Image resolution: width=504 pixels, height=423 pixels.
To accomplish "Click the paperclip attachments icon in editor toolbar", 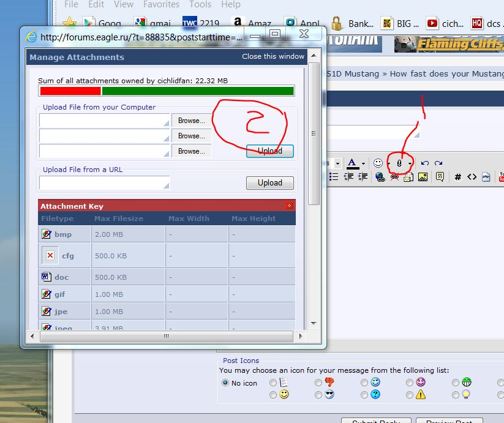I will tap(399, 163).
